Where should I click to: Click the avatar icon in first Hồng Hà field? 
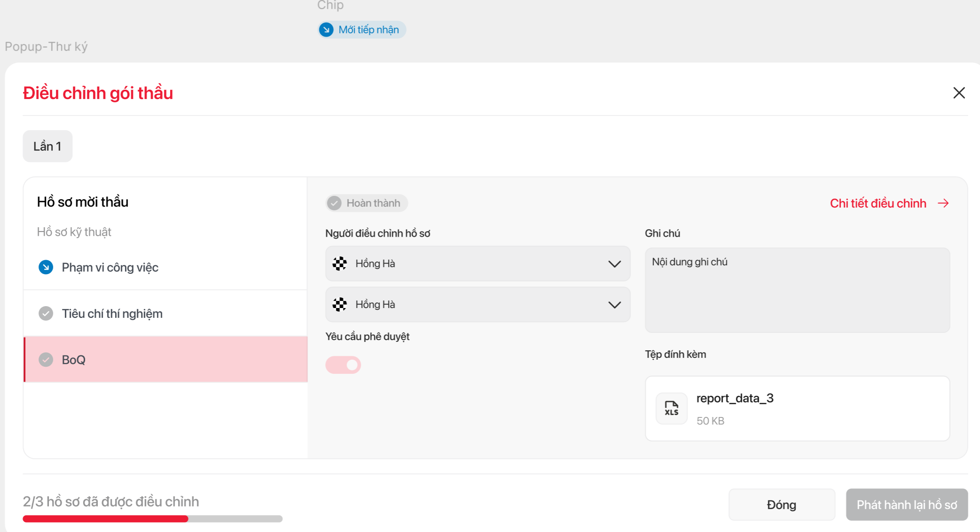click(x=340, y=263)
